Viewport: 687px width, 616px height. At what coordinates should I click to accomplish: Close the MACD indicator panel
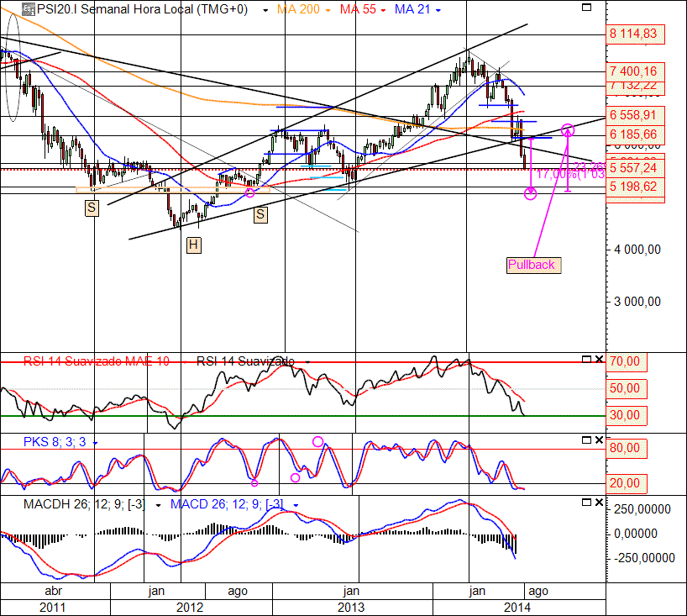coord(599,503)
